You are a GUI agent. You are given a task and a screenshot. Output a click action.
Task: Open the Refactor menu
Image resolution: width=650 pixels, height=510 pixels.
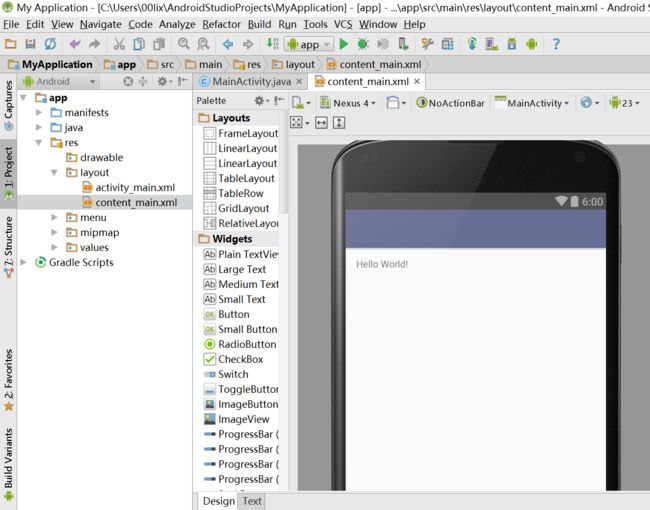click(x=221, y=24)
